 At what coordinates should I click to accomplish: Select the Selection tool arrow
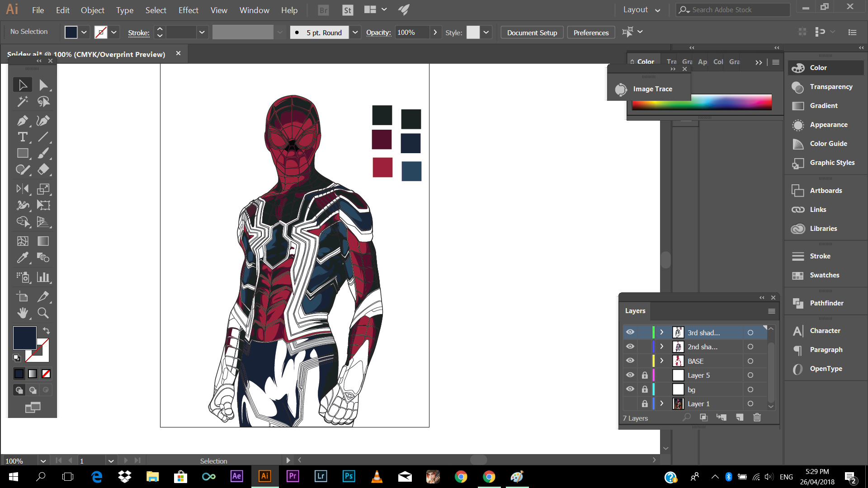tap(23, 85)
